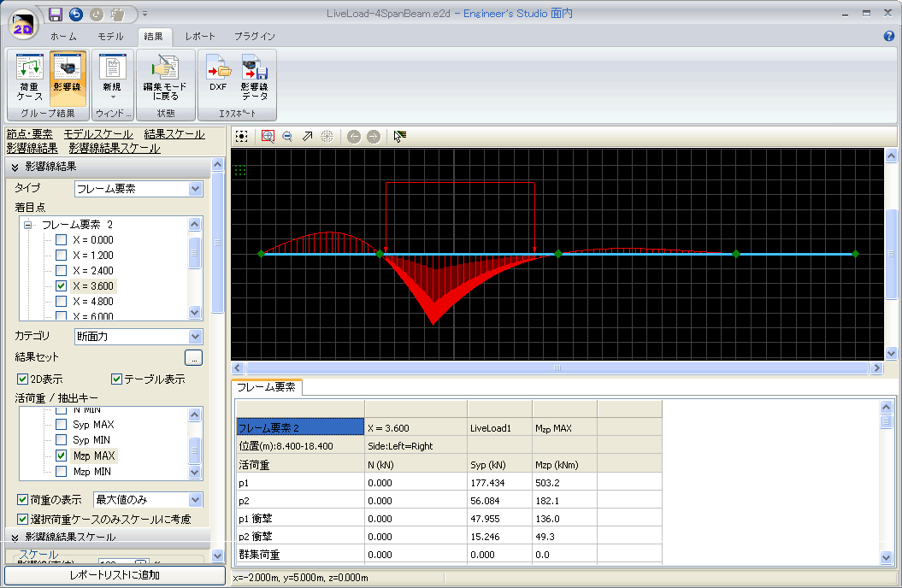Open the モデル ribbon tab
This screenshot has height=588, width=902.
110,36
